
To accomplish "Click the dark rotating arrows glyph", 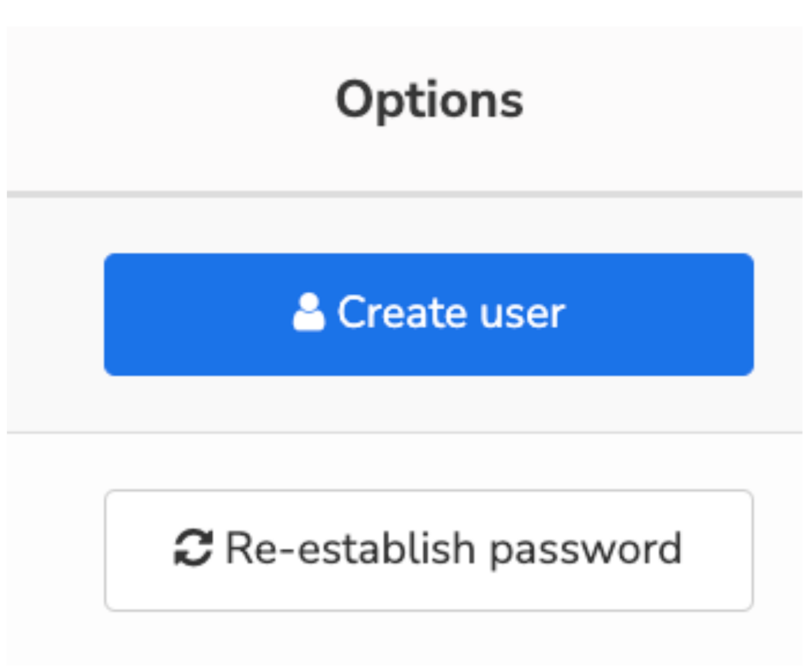I will (x=193, y=548).
